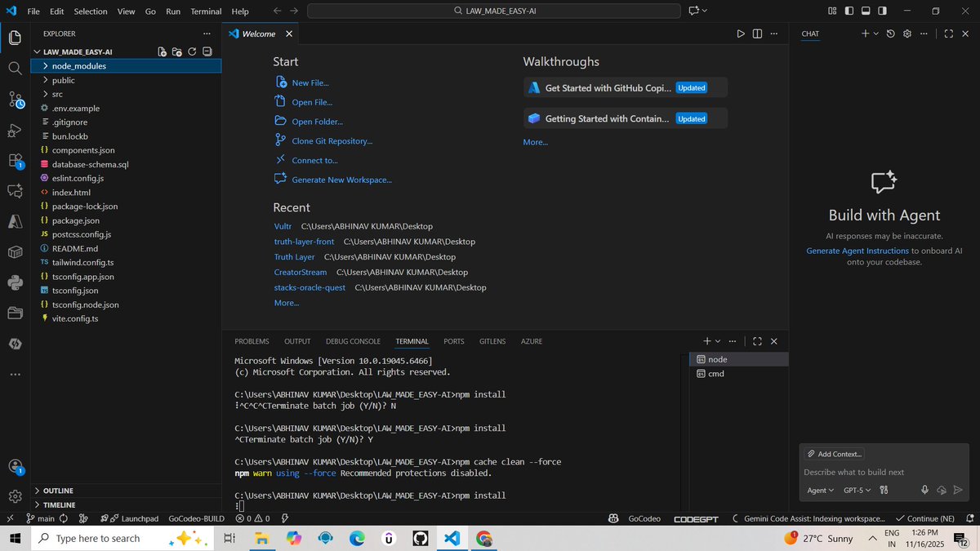This screenshot has height=551, width=980.
Task: Open the Terminal menu
Action: point(206,11)
